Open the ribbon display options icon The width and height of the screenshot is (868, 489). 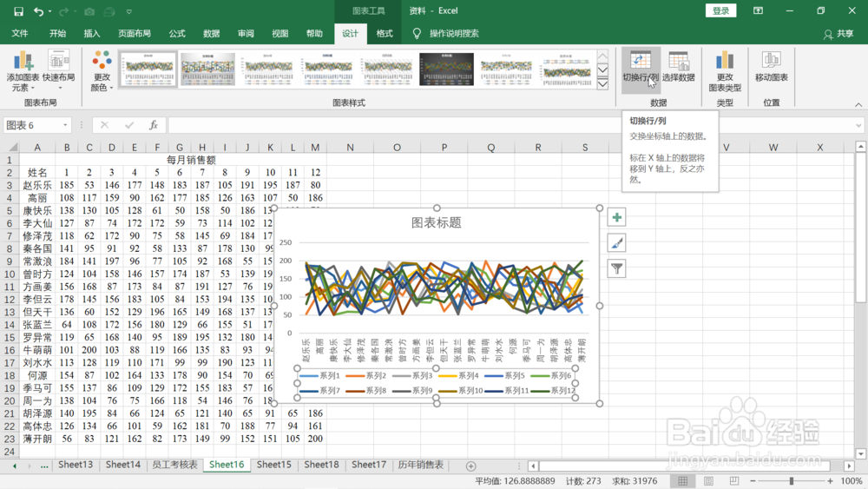(x=758, y=10)
